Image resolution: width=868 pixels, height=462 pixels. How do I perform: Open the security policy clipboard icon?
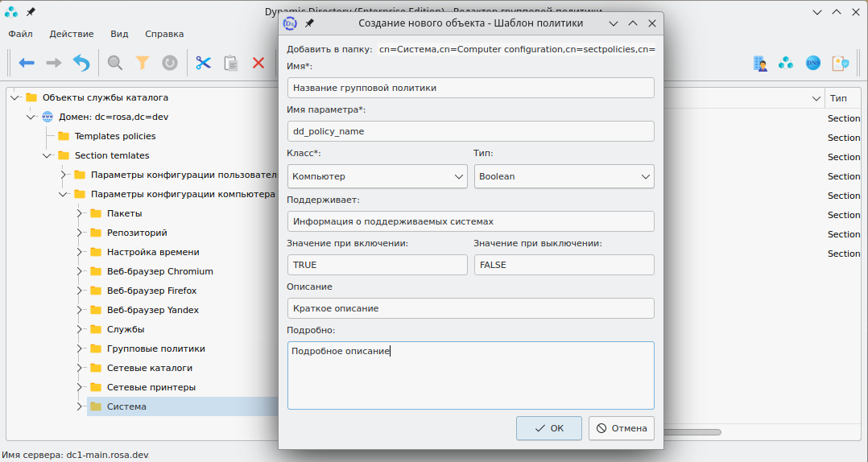click(x=840, y=63)
